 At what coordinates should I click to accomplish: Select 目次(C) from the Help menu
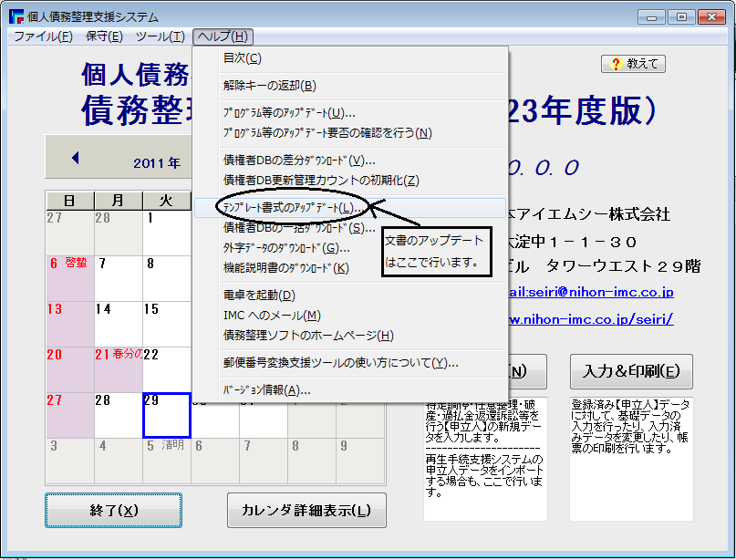coord(243,58)
